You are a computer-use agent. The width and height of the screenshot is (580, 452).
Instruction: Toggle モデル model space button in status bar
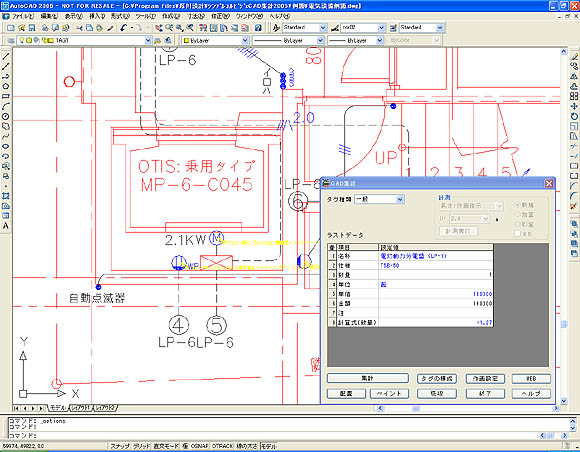pyautogui.click(x=269, y=446)
